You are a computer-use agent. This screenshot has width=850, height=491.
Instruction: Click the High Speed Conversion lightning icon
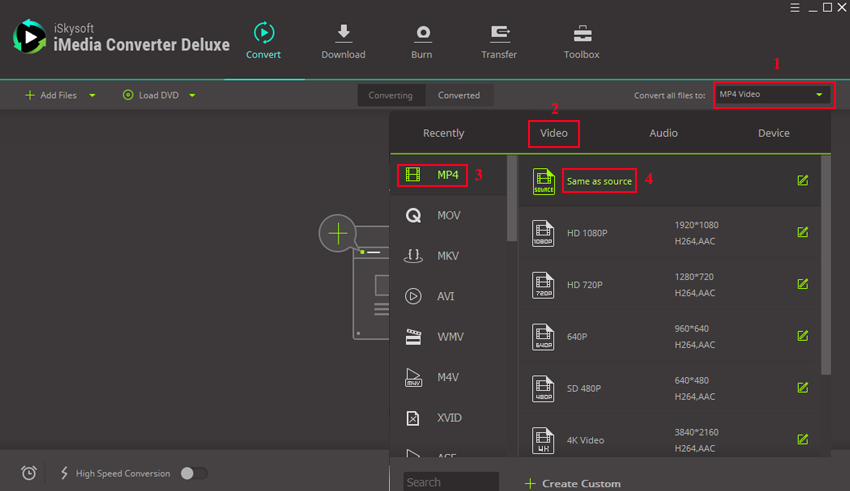pos(64,473)
